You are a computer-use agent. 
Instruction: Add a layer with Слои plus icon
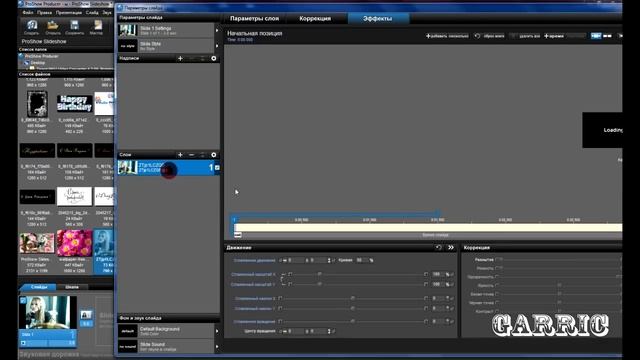tap(180, 155)
